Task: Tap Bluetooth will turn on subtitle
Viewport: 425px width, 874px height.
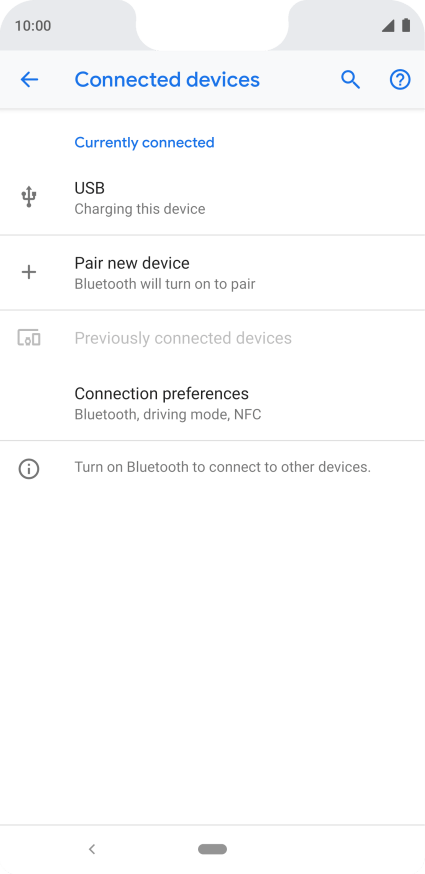Action: (165, 284)
